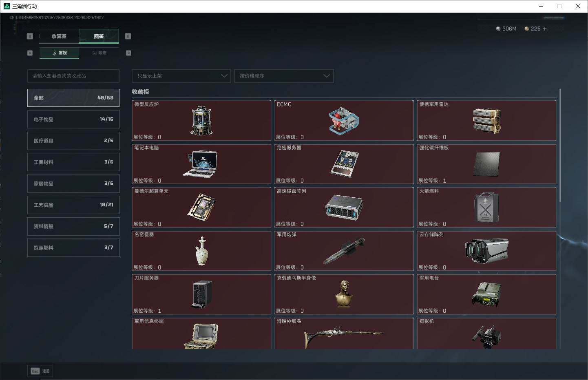This screenshot has height=380, width=588.
Task: Open the 滑膛枪展品 musket item
Action: (x=344, y=334)
